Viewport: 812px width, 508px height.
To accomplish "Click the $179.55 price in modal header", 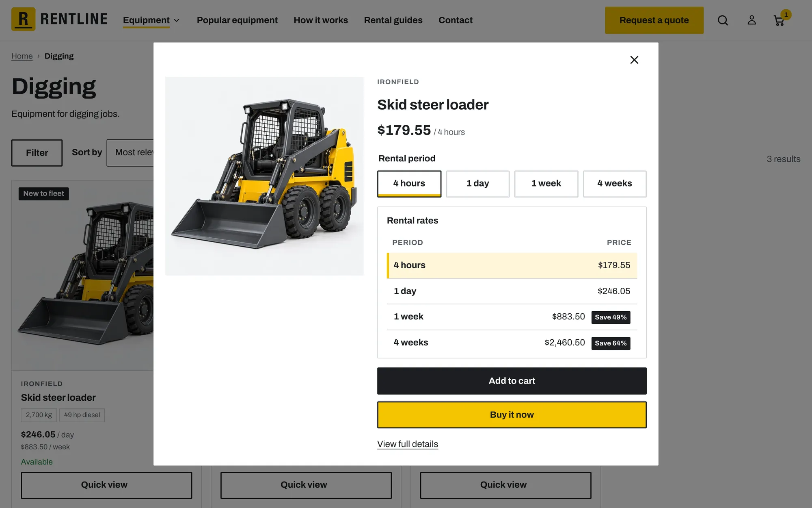I will (404, 130).
